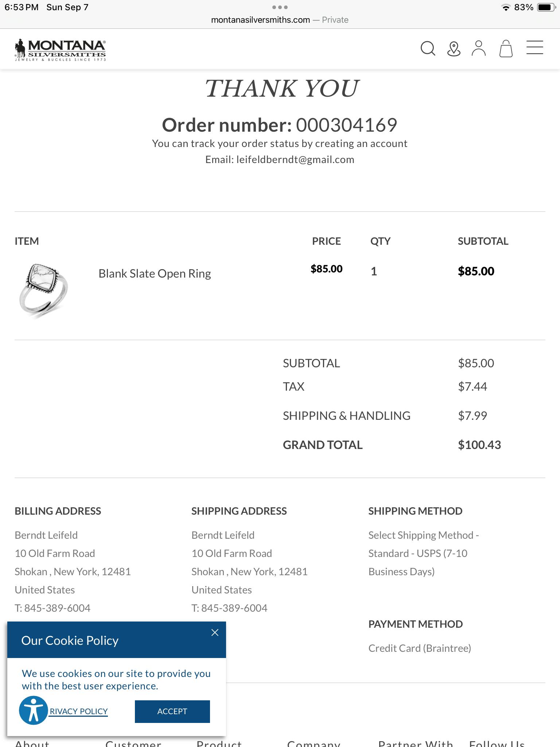Open the account profile icon
This screenshot has height=747, width=560.
479,48
